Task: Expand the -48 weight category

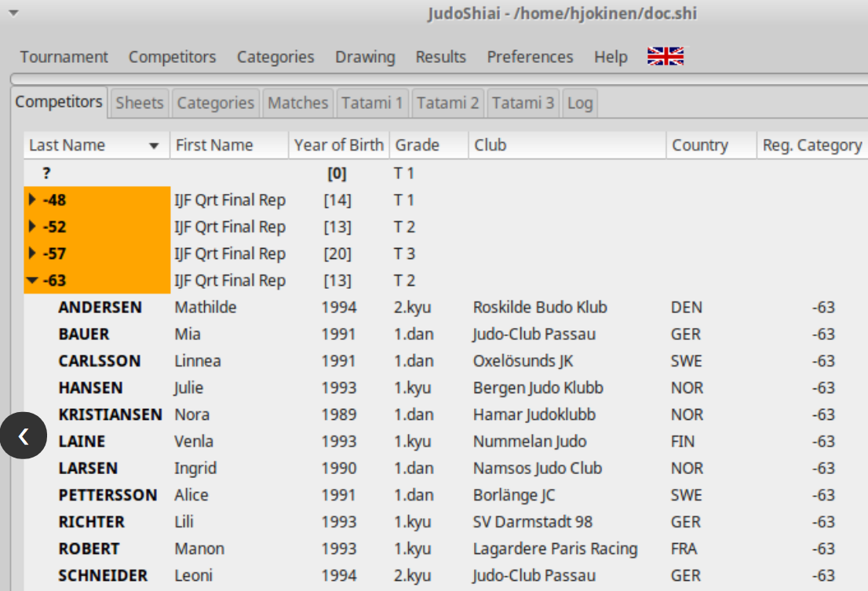Action: pyautogui.click(x=31, y=200)
